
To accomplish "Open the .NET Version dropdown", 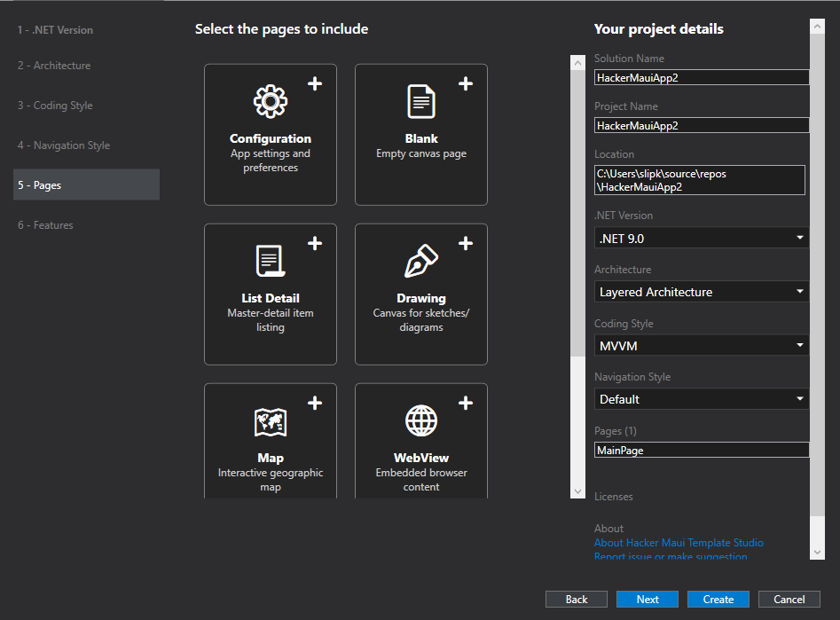I will [701, 238].
